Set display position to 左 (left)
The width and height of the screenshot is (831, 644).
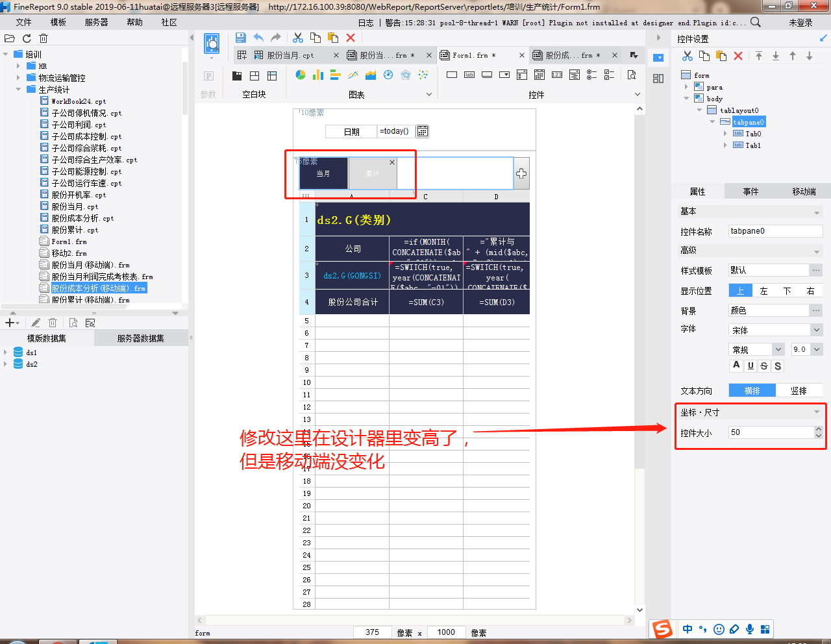pyautogui.click(x=764, y=291)
